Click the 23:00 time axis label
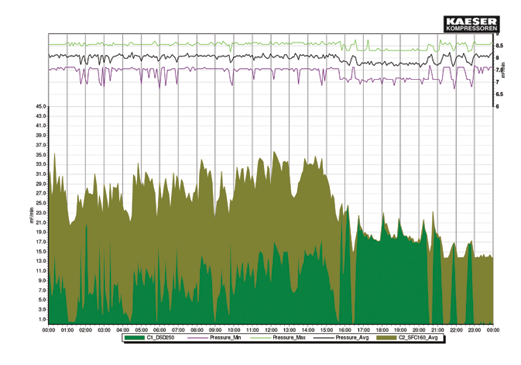521x365 pixels. [x=475, y=330]
